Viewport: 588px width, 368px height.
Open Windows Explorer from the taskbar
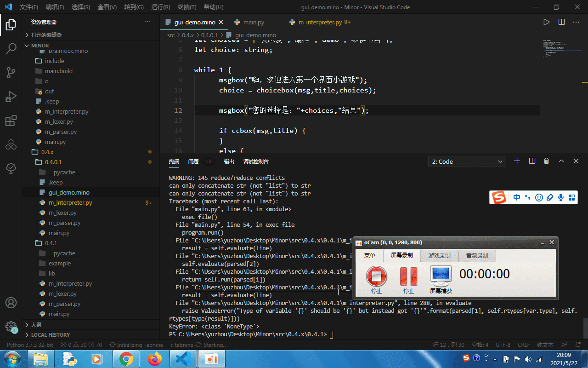click(41, 359)
